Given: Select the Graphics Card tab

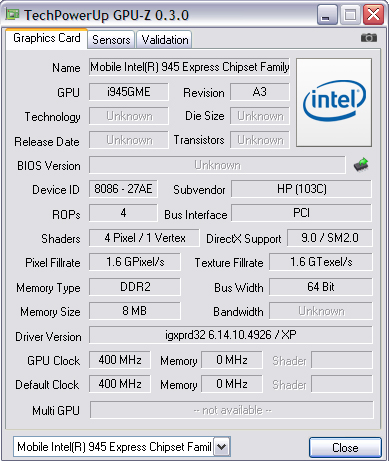Looking at the screenshot, I should (x=47, y=39).
